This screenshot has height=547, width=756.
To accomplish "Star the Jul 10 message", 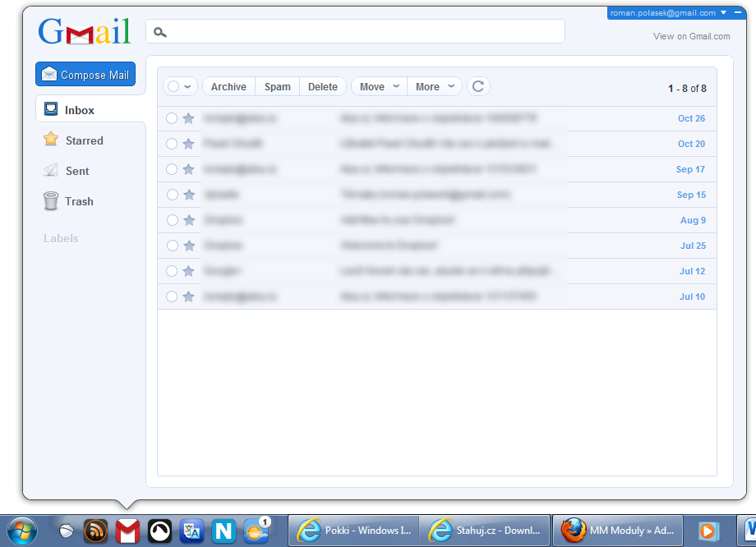I will pos(188,296).
